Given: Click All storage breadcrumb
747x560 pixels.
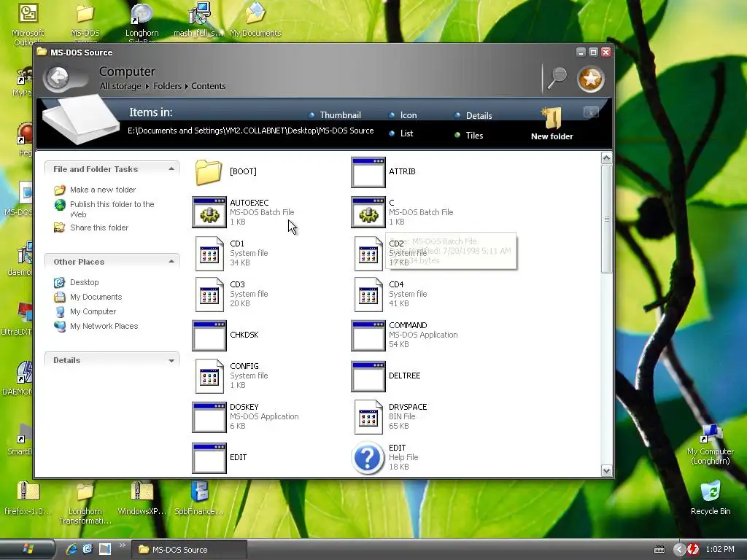Looking at the screenshot, I should (x=120, y=86).
